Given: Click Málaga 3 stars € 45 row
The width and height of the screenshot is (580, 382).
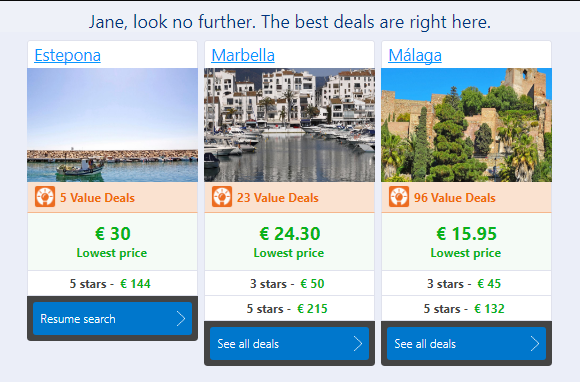Looking at the screenshot, I should (x=466, y=284).
